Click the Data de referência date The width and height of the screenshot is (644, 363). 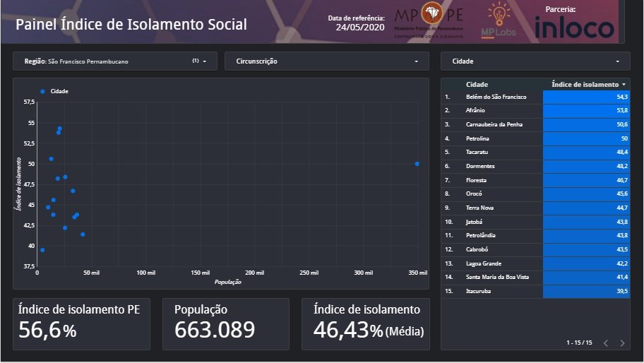point(359,28)
